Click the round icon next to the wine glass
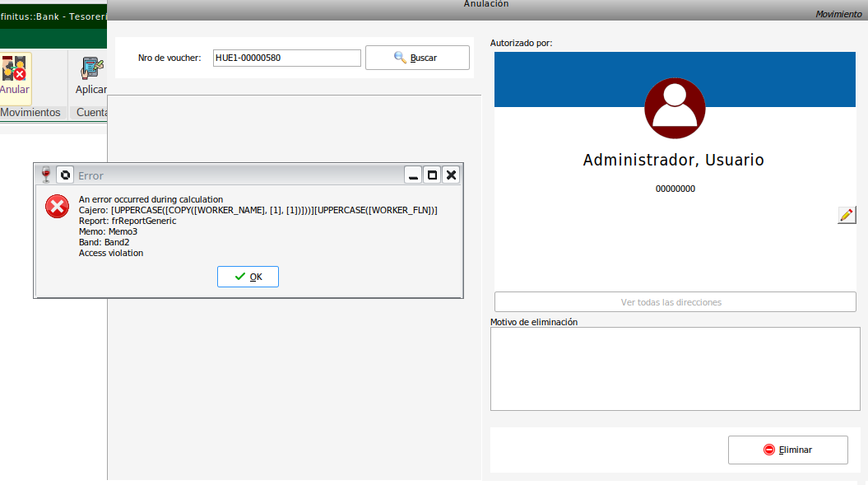The height and width of the screenshot is (485, 868). pyautogui.click(x=65, y=175)
